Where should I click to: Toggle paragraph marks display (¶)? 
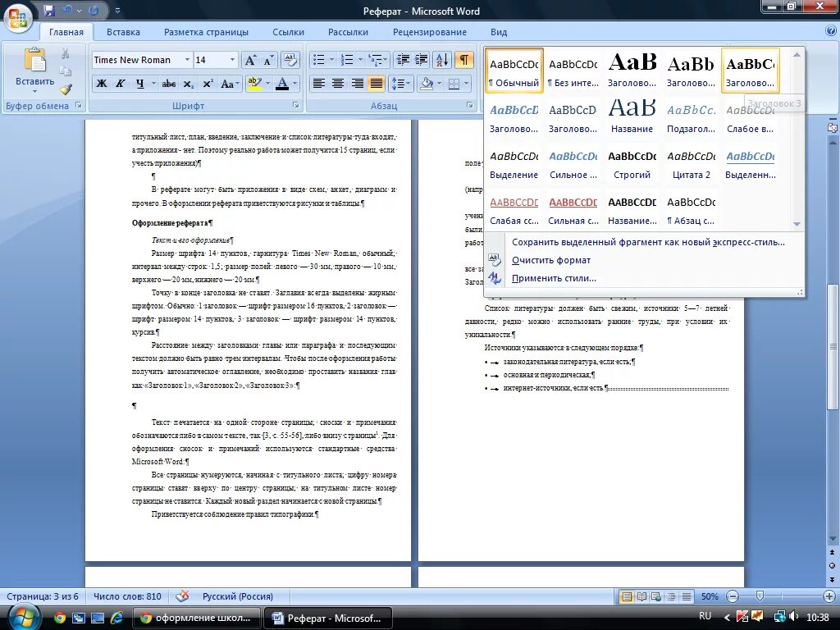464,60
